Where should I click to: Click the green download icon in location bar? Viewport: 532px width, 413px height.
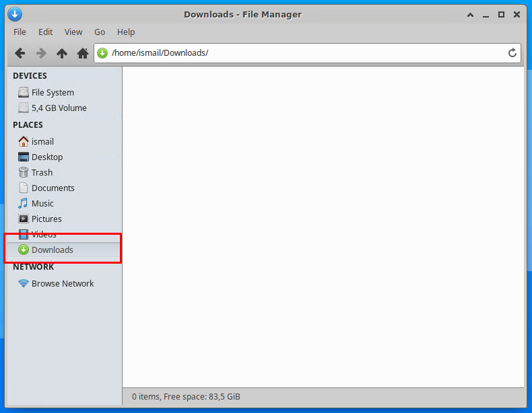[x=102, y=53]
